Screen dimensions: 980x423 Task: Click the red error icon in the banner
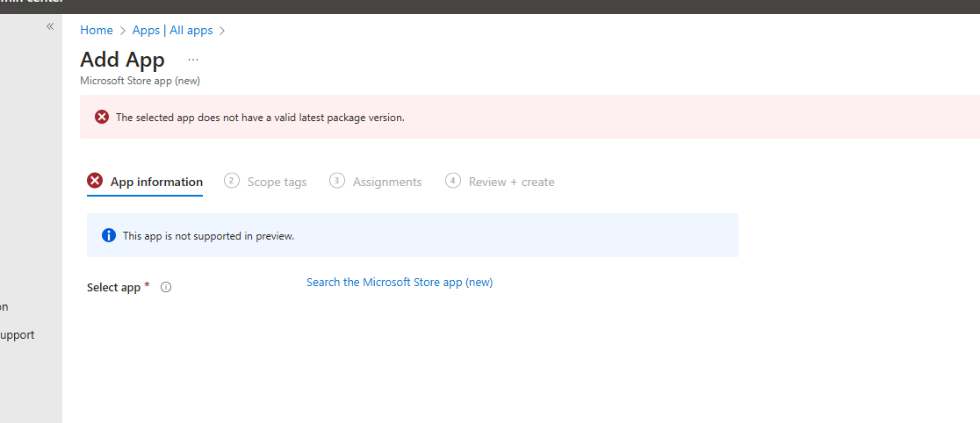coord(101,117)
